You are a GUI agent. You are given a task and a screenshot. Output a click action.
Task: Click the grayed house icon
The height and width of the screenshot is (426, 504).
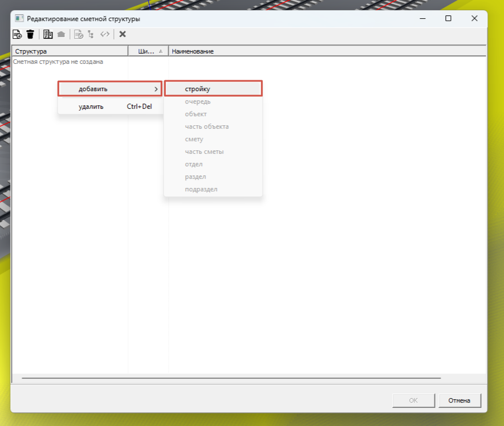[61, 34]
